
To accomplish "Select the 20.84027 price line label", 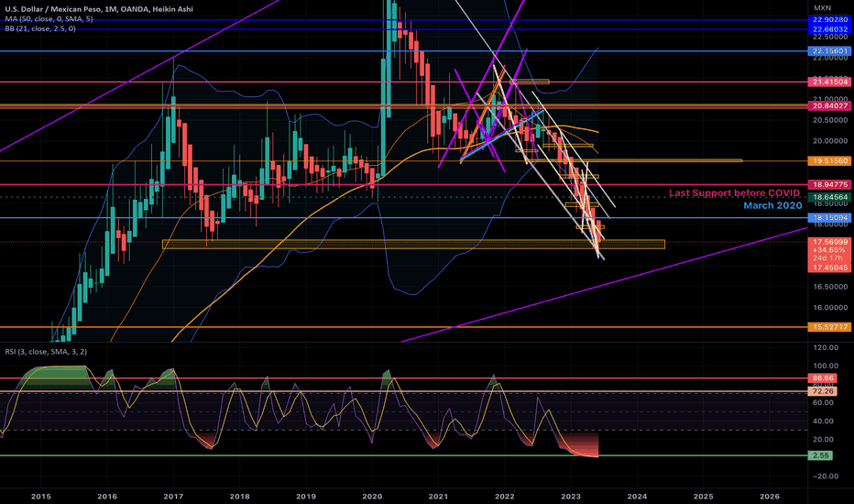I will [x=830, y=105].
